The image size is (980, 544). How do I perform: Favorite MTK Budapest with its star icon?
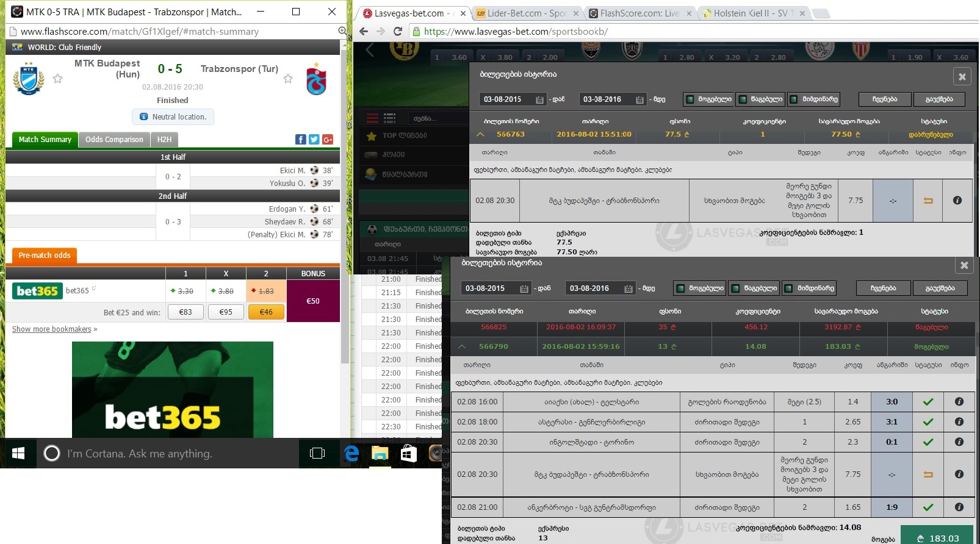point(58,79)
